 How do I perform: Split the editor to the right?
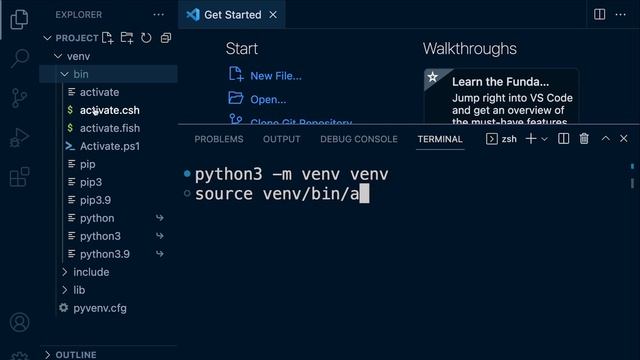tap(599, 14)
